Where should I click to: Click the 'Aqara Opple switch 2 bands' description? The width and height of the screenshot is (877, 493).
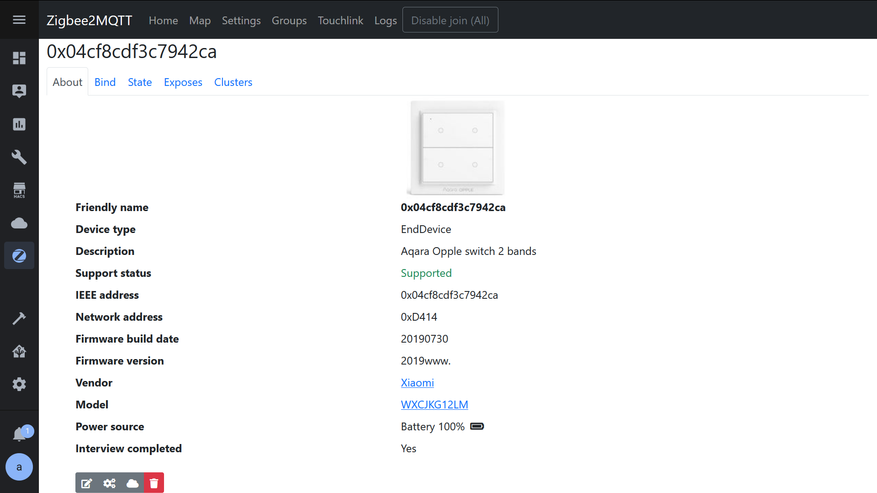point(468,251)
